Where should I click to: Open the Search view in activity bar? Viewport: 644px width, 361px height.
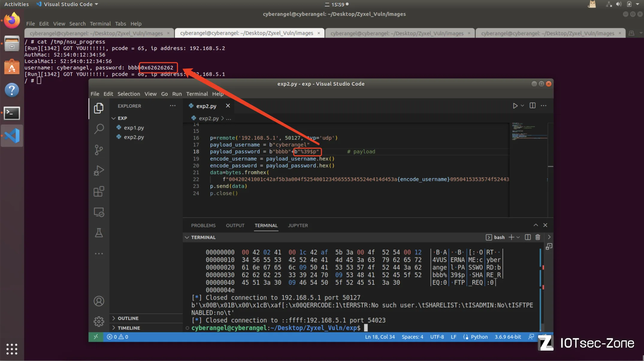[99, 129]
